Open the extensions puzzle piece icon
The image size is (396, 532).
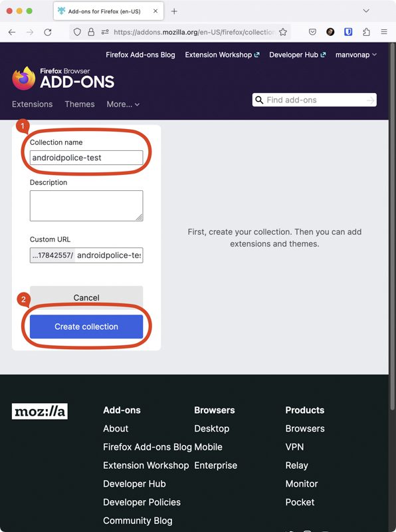click(x=366, y=32)
